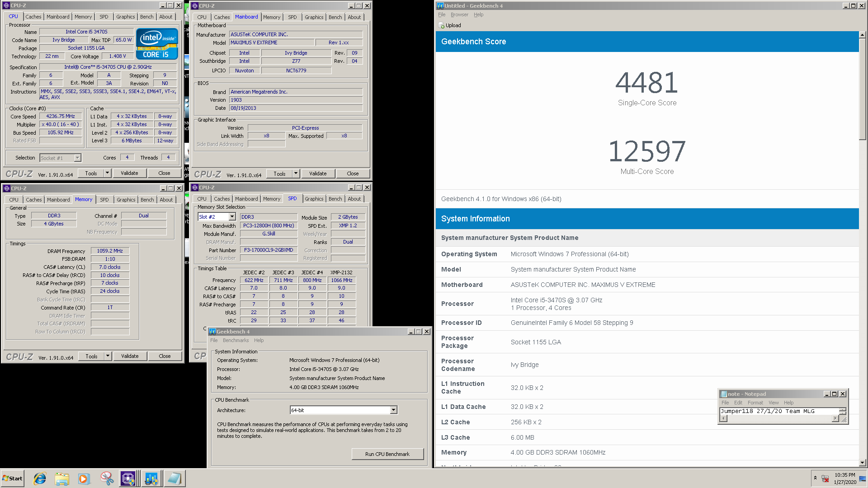Expand Tools arrow in CPU-Z Mainboard window
Screen dimensions: 868x488
click(296, 174)
